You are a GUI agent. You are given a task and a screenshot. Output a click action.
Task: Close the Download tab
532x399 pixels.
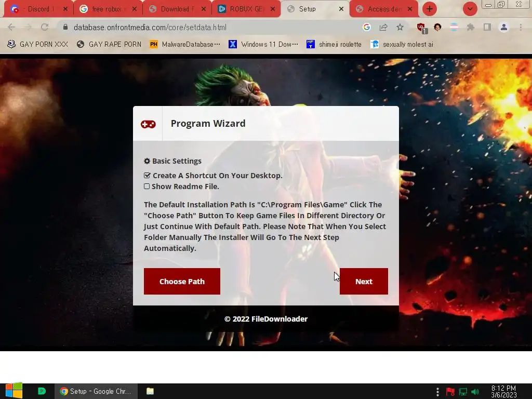[204, 9]
